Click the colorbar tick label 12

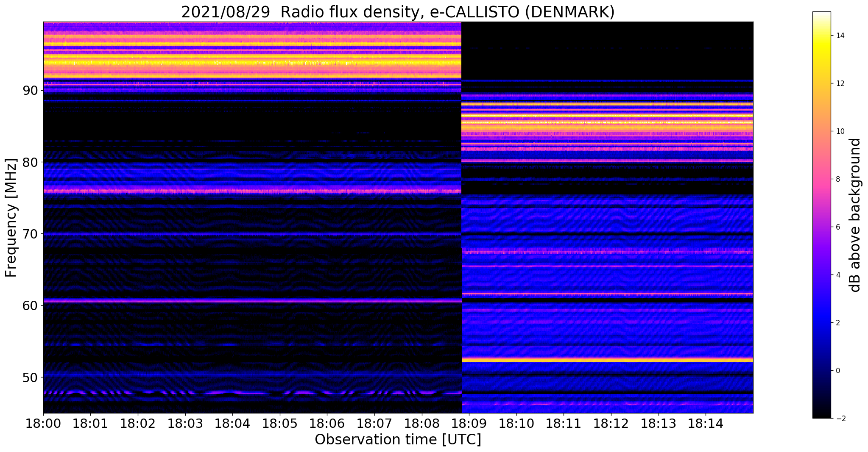(x=840, y=83)
